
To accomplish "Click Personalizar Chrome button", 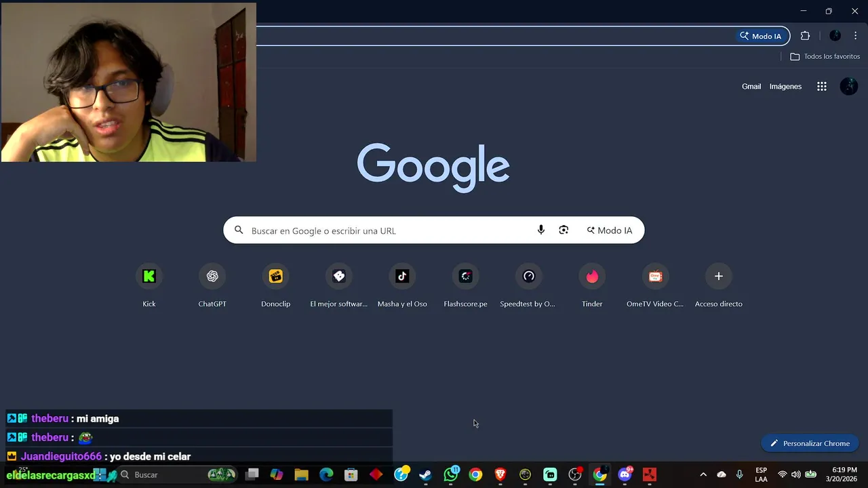I will pyautogui.click(x=810, y=443).
